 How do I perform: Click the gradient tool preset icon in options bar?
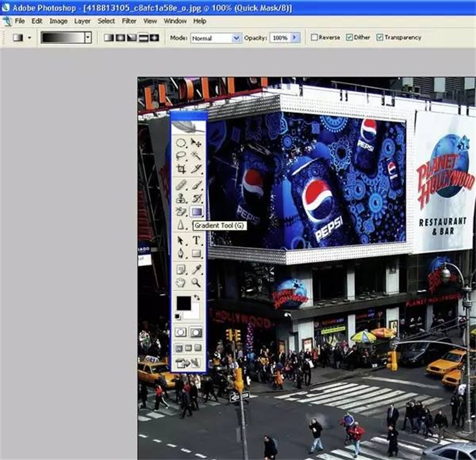point(18,37)
